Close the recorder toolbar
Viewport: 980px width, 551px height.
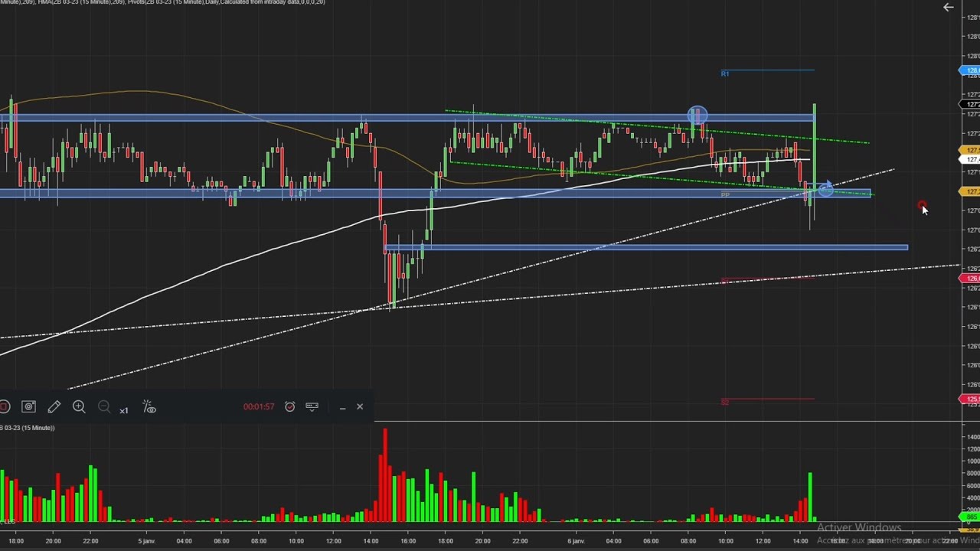360,407
